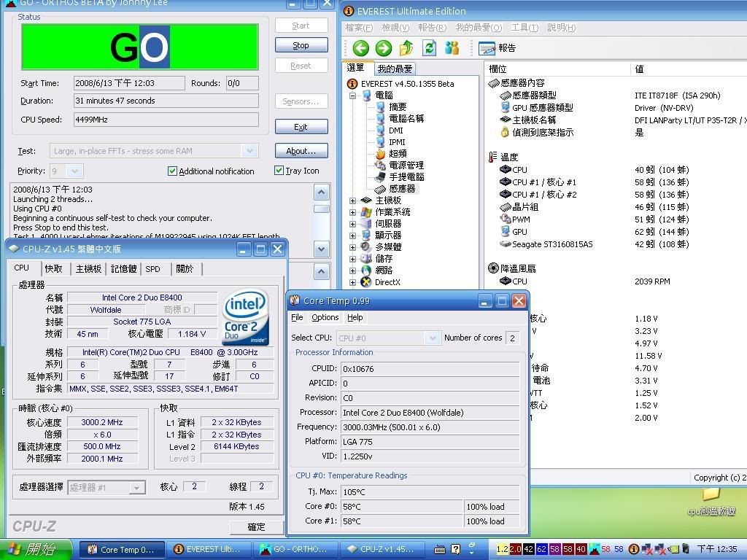This screenshot has width=747, height=560.
Task: Open the ORTHOS Test type dropdown
Action: (x=249, y=151)
